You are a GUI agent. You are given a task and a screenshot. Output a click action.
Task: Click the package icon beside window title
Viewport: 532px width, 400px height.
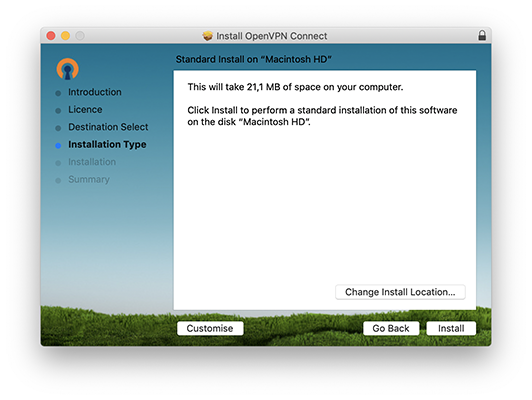click(207, 36)
